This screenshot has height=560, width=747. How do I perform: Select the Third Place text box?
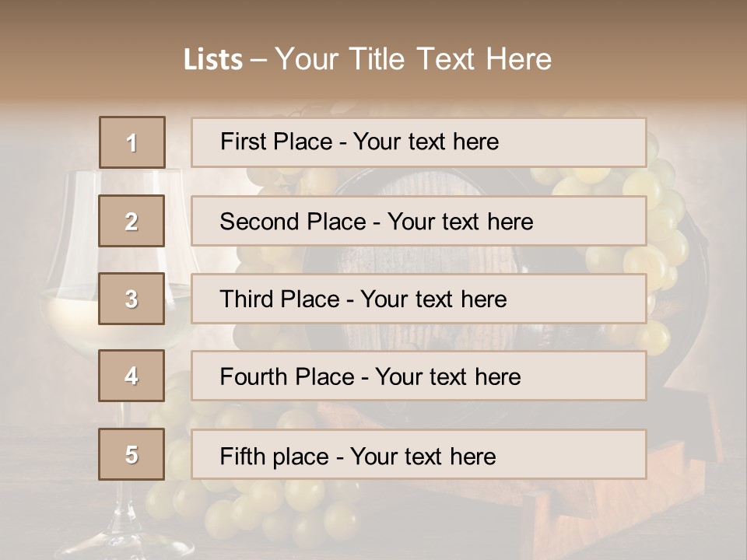(419, 299)
